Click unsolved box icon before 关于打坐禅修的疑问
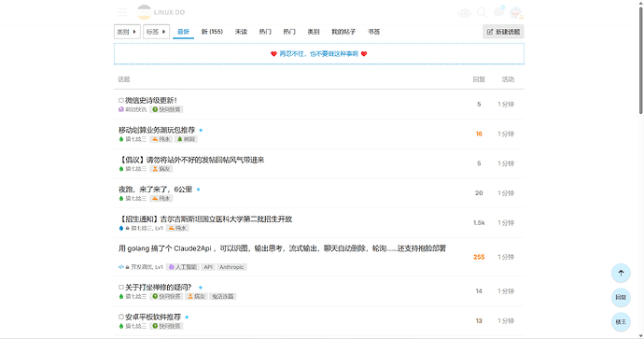This screenshot has height=339, width=644. coord(121,288)
